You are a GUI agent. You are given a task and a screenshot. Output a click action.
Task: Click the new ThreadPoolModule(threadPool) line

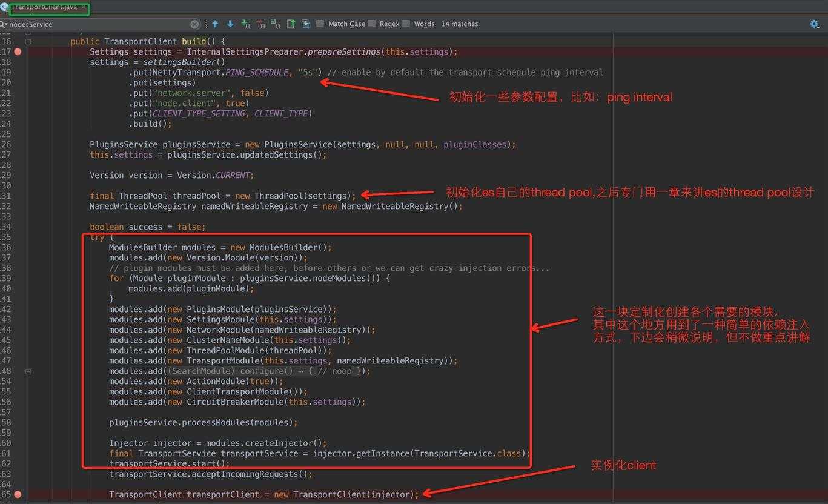pos(220,351)
